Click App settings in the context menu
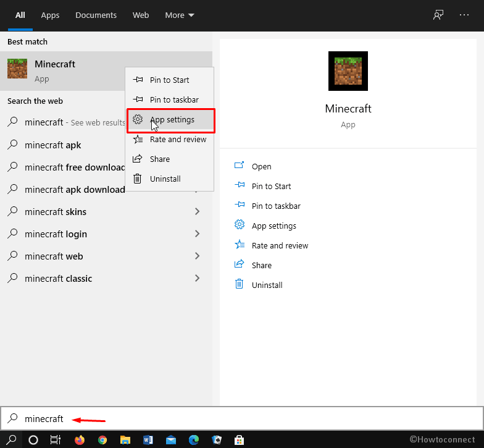The image size is (484, 448). click(x=172, y=120)
